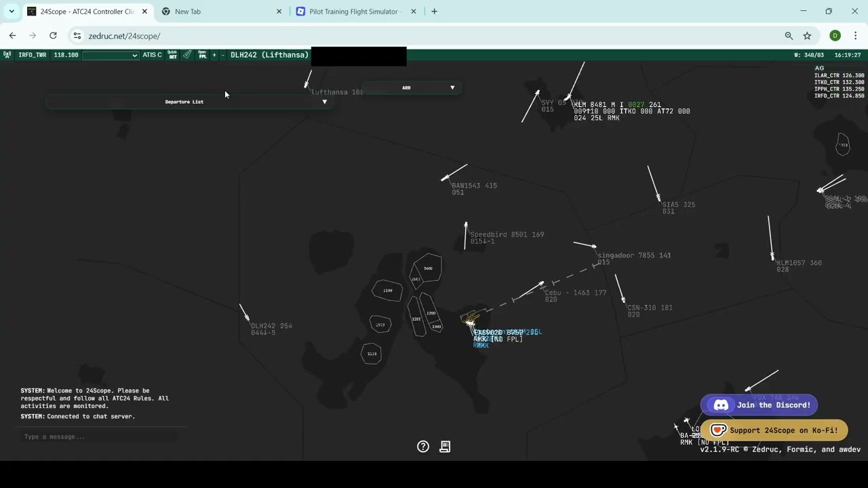Screen dimensions: 868x488
Task: Select the KLM 8481 data block
Action: pyautogui.click(x=631, y=112)
